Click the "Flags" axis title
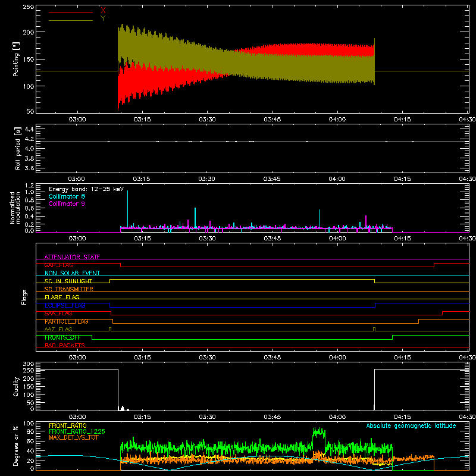The width and height of the screenshot is (476, 476). [24, 297]
